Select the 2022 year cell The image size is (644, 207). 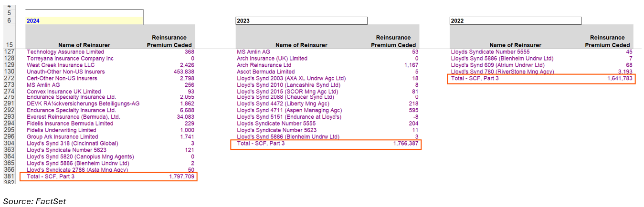[x=516, y=21]
